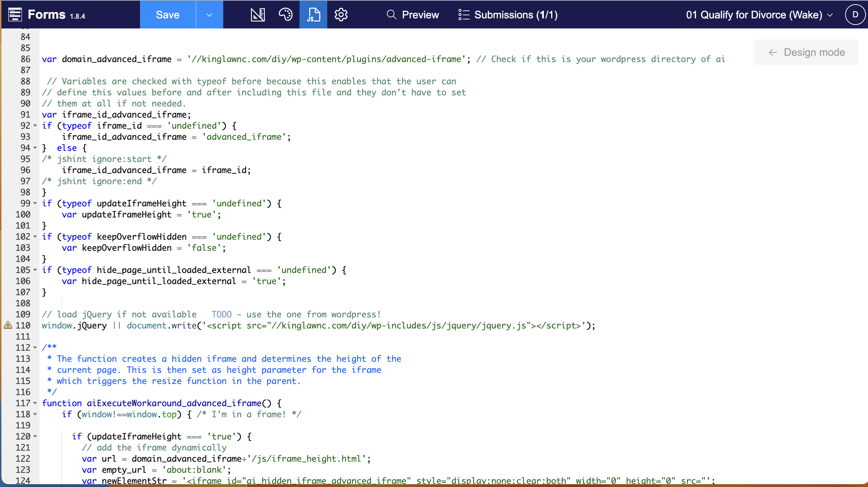Collapse the fold arrow at line 105
This screenshot has width=868, height=487.
[x=35, y=270]
